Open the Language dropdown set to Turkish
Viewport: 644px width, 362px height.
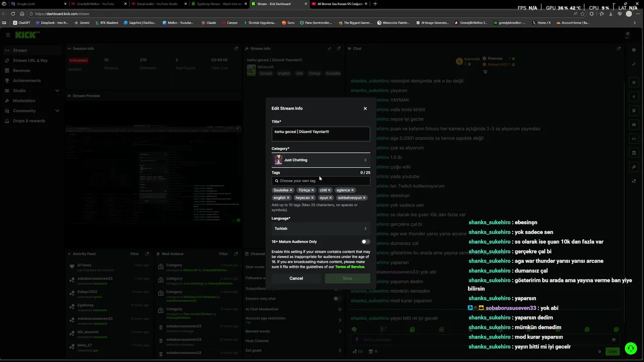[320, 229]
